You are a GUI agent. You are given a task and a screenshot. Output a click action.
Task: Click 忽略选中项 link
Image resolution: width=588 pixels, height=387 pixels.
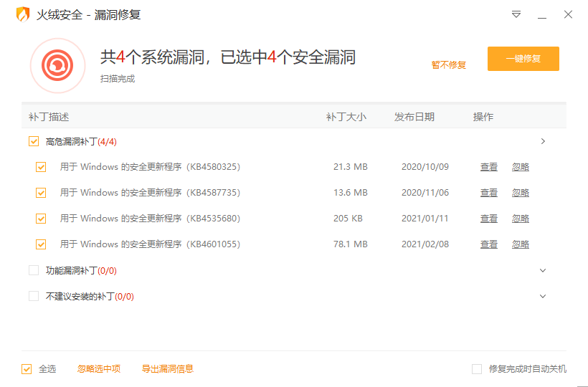99,369
